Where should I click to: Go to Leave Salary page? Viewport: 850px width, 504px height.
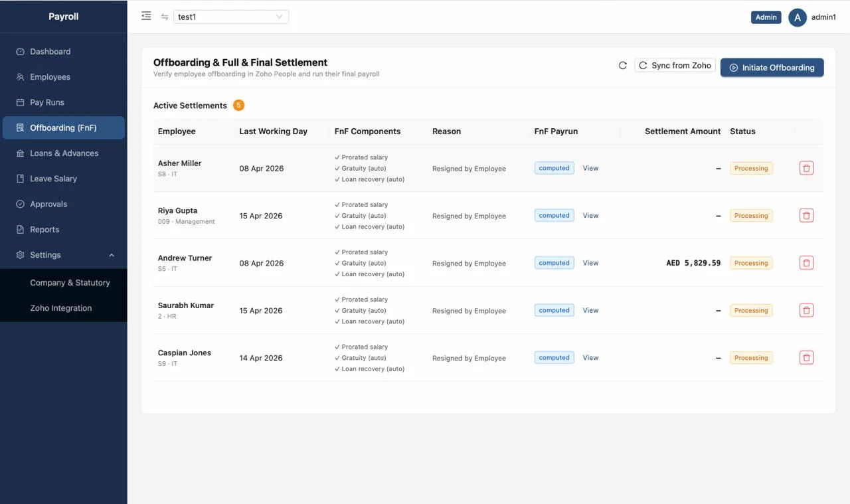[64, 179]
